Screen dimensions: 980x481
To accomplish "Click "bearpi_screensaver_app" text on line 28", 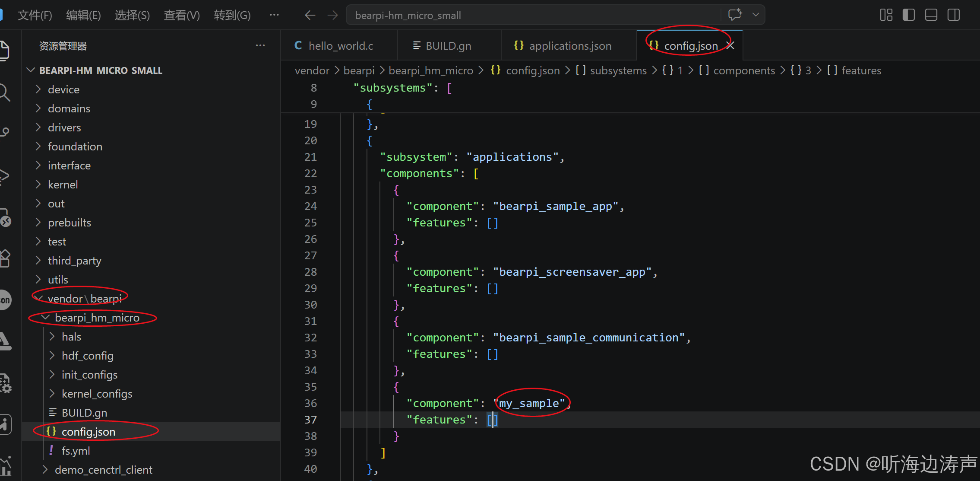I will click(572, 272).
